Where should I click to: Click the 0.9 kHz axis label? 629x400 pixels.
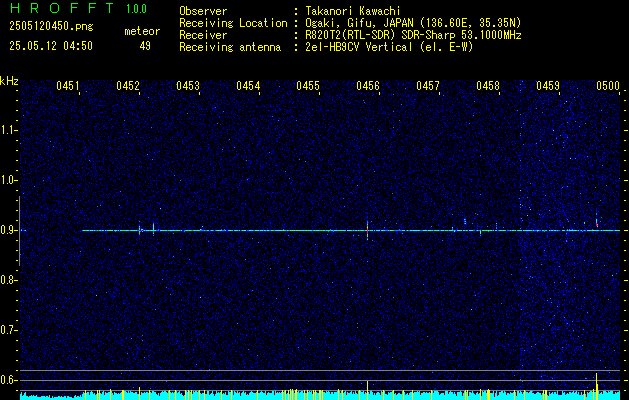[x=8, y=230]
